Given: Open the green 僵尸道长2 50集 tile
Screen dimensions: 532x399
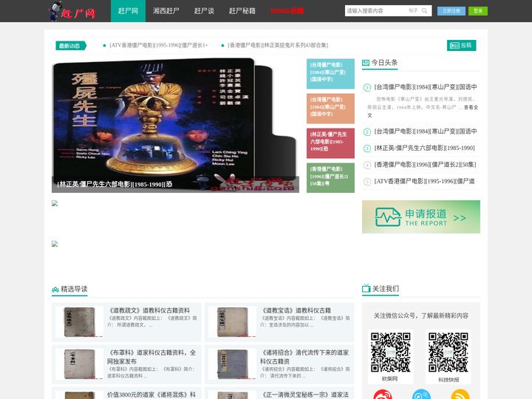Looking at the screenshot, I should 330,178.
